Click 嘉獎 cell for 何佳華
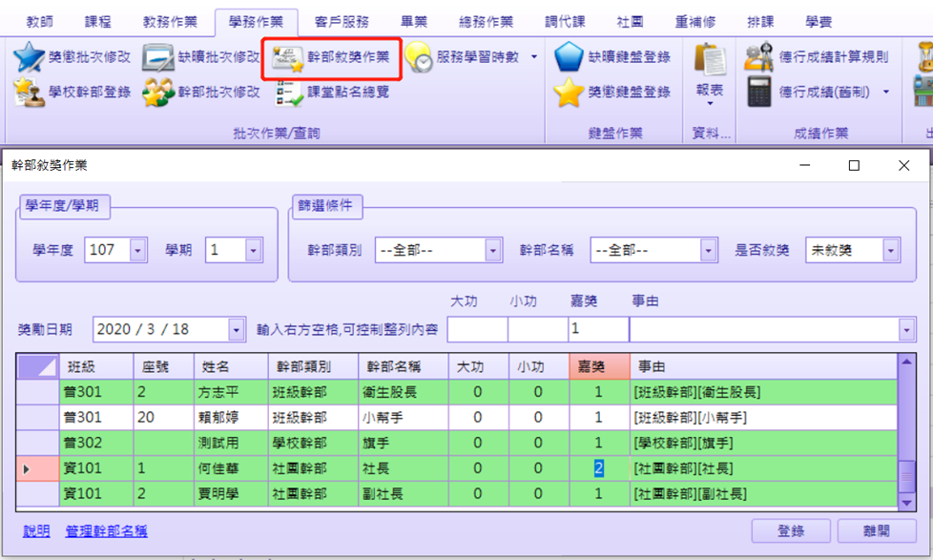The image size is (933, 560). (x=599, y=468)
